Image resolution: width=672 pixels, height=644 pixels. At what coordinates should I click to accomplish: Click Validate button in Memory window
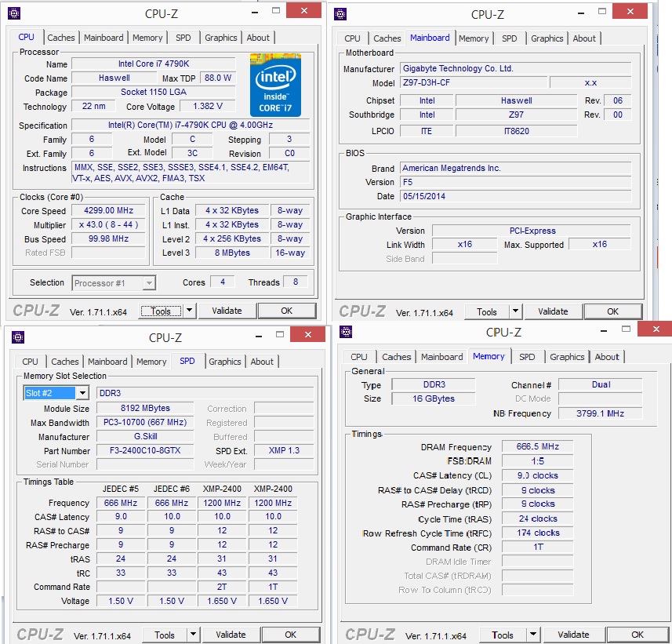pyautogui.click(x=573, y=635)
